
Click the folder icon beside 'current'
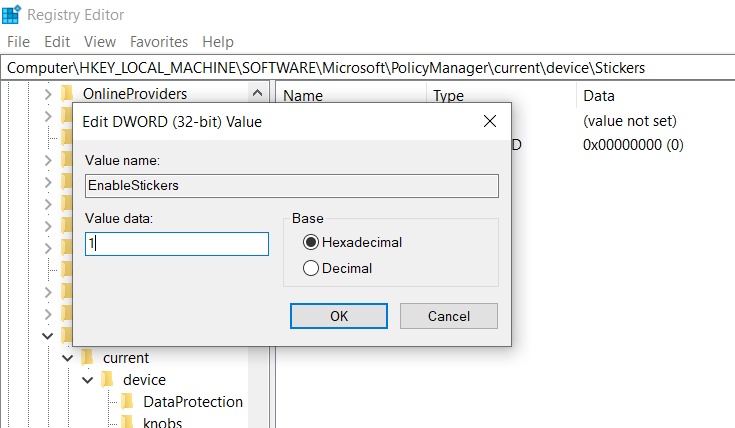coord(88,358)
